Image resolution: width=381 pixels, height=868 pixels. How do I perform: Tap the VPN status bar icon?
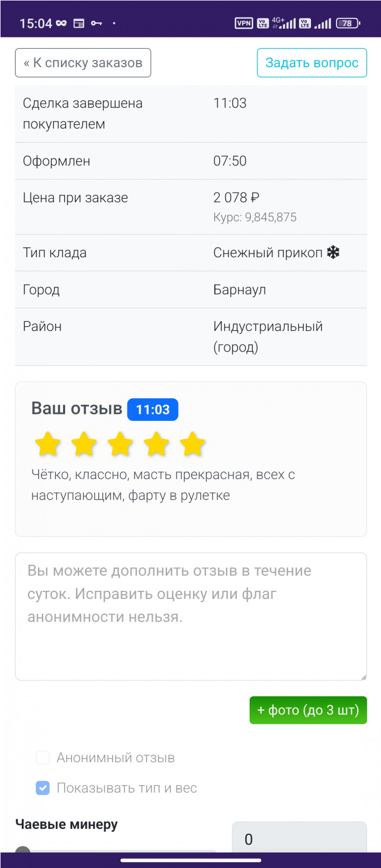point(244,23)
